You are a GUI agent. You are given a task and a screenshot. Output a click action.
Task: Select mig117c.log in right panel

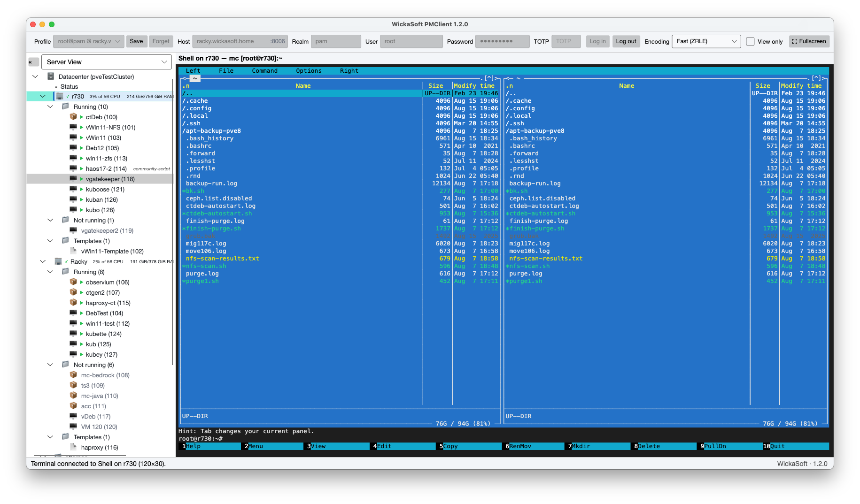click(x=529, y=244)
